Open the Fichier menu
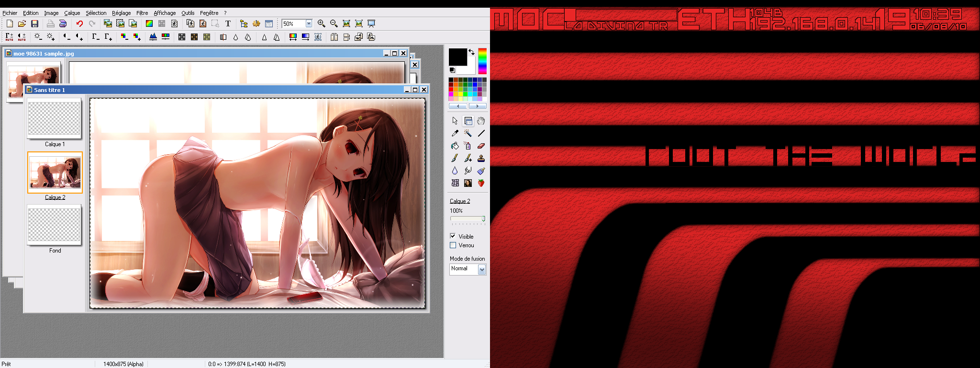Image resolution: width=980 pixels, height=368 pixels. [x=10, y=13]
